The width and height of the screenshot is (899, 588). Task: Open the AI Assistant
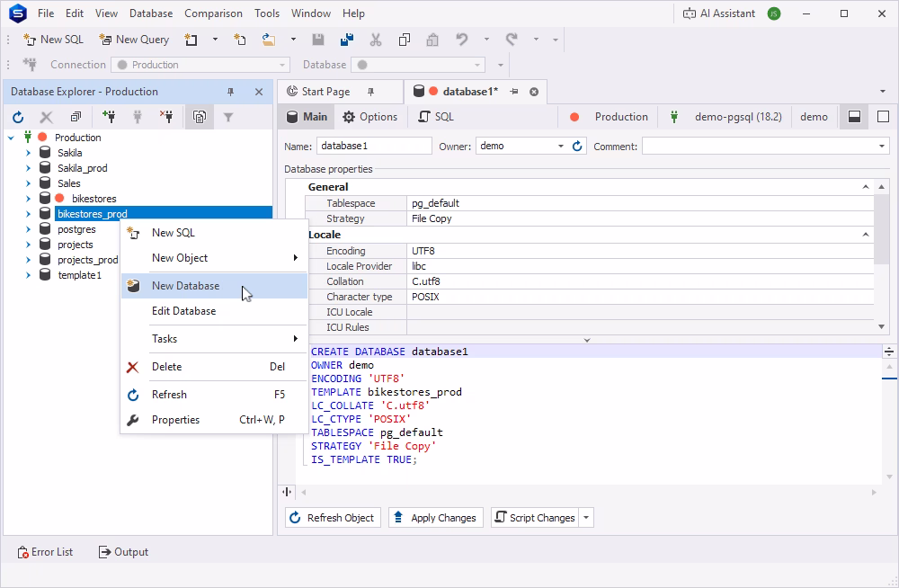(x=719, y=13)
